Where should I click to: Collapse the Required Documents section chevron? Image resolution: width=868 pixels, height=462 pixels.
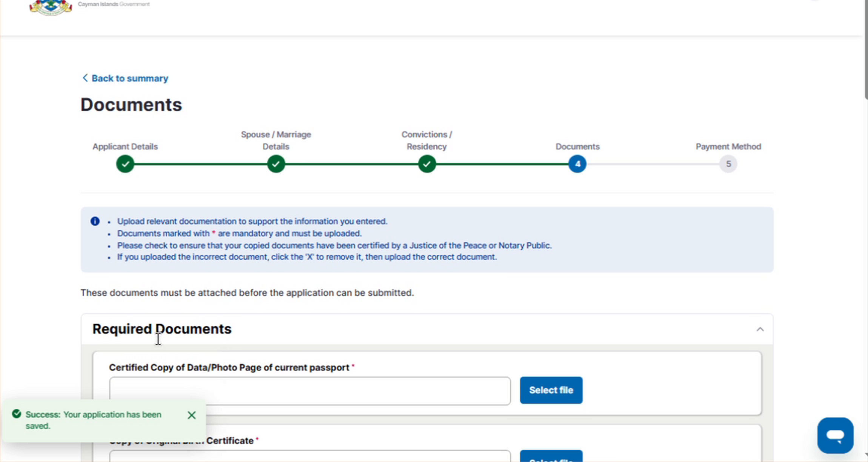pos(760,330)
